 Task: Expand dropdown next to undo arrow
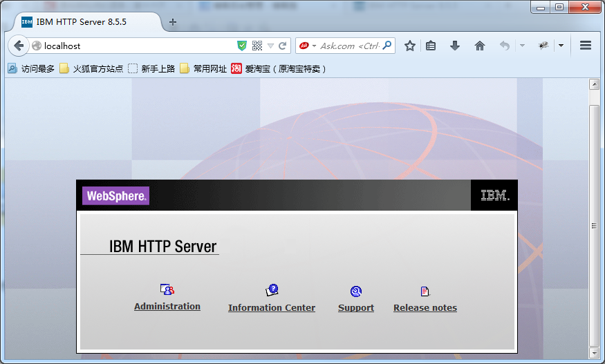click(x=522, y=46)
